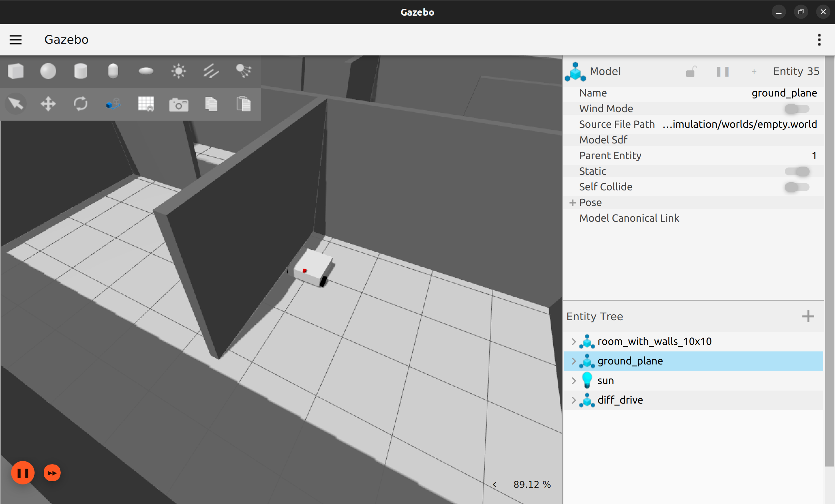
Task: Activate the translate mode tool
Action: tap(48, 104)
